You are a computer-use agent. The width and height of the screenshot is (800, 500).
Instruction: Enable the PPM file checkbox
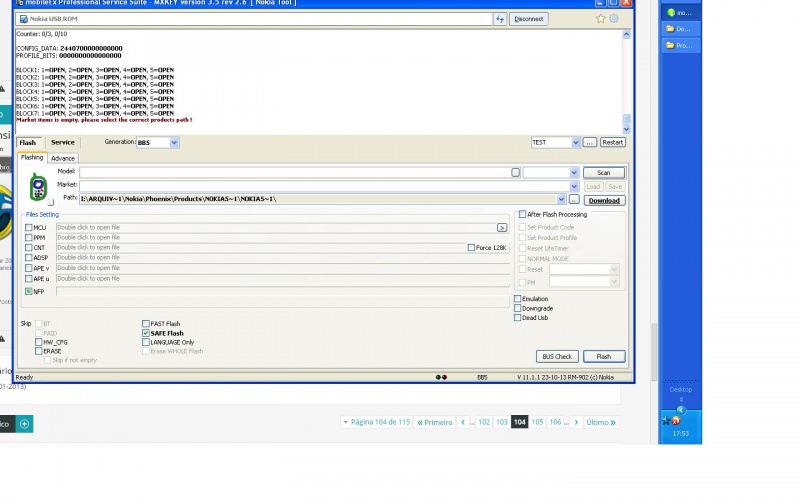point(29,238)
